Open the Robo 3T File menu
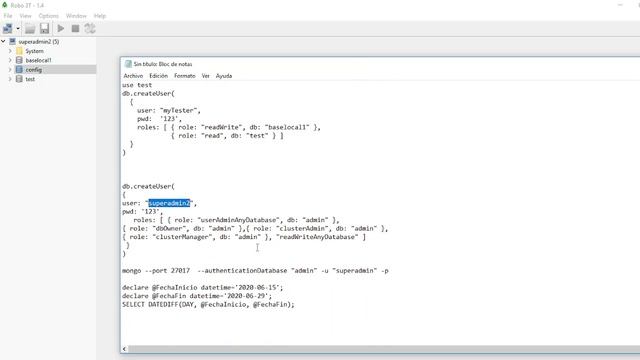The width and height of the screenshot is (640, 360). point(8,16)
